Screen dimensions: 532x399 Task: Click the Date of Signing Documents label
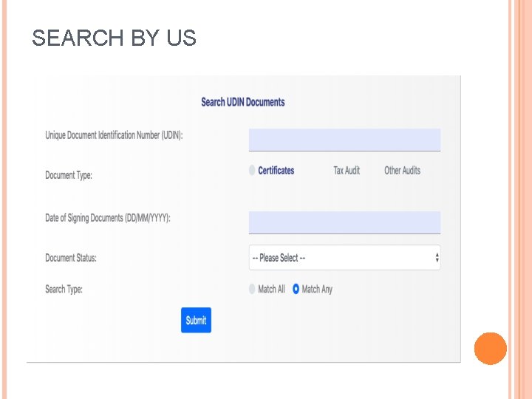[108, 218]
